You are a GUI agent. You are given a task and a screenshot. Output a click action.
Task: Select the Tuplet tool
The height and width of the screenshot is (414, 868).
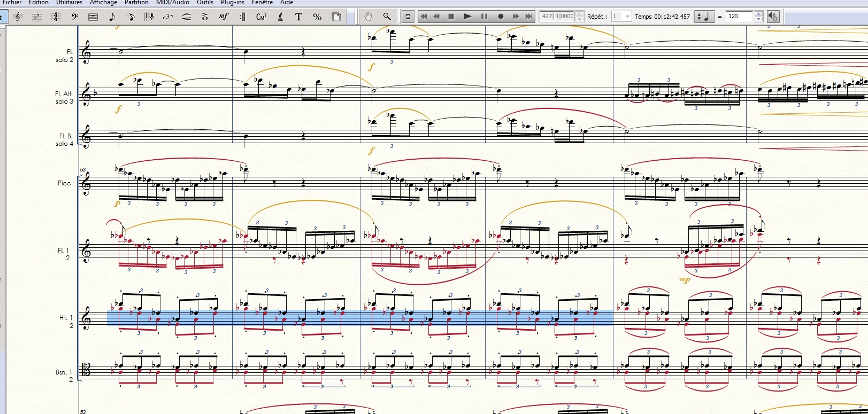pos(167,17)
